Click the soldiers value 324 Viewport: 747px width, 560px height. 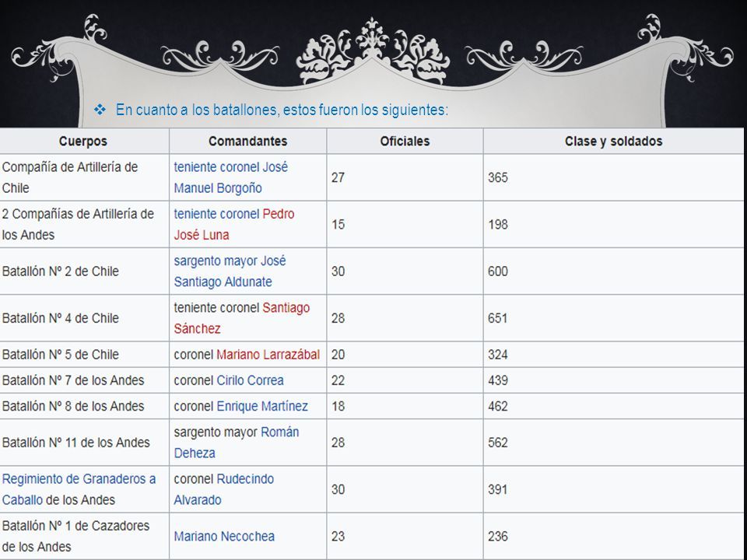[x=498, y=355]
